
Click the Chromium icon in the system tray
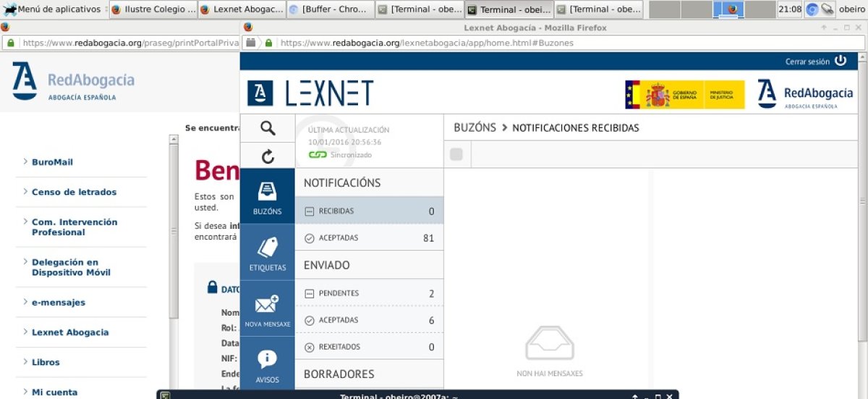click(812, 9)
